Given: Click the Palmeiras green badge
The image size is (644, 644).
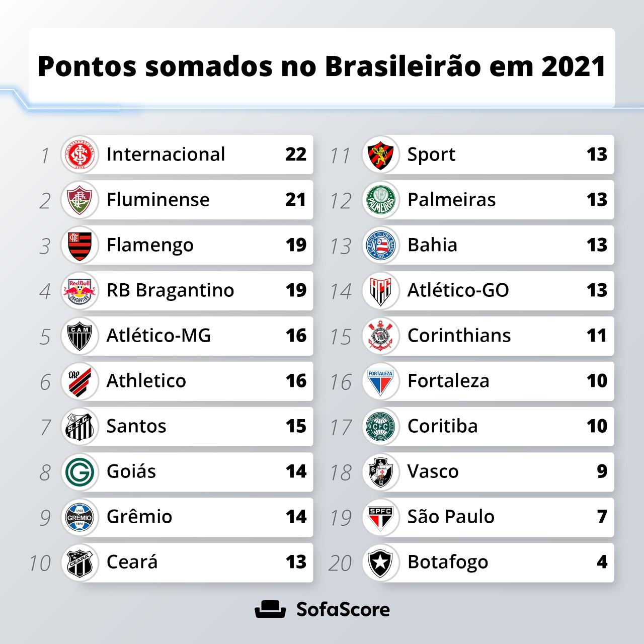Looking at the screenshot, I should pyautogui.click(x=380, y=200).
